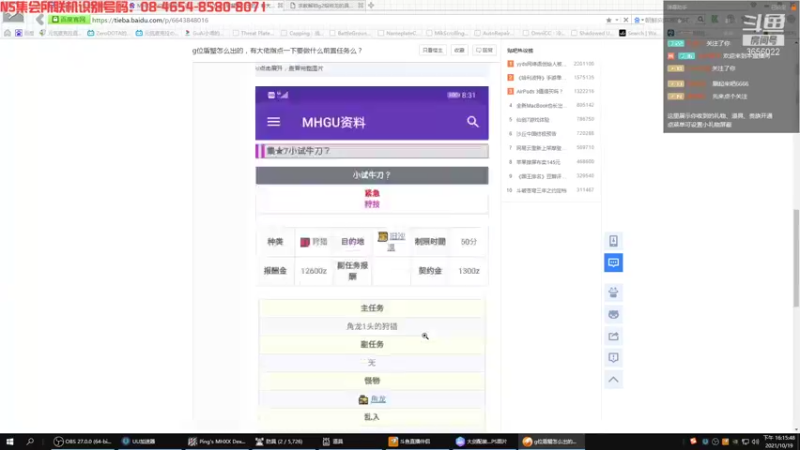Click the 主任务 section header
This screenshot has height=450, width=800.
pos(372,308)
